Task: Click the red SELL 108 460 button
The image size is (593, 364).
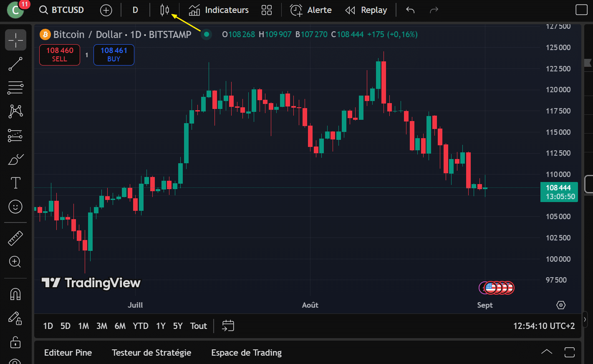Action: point(60,55)
